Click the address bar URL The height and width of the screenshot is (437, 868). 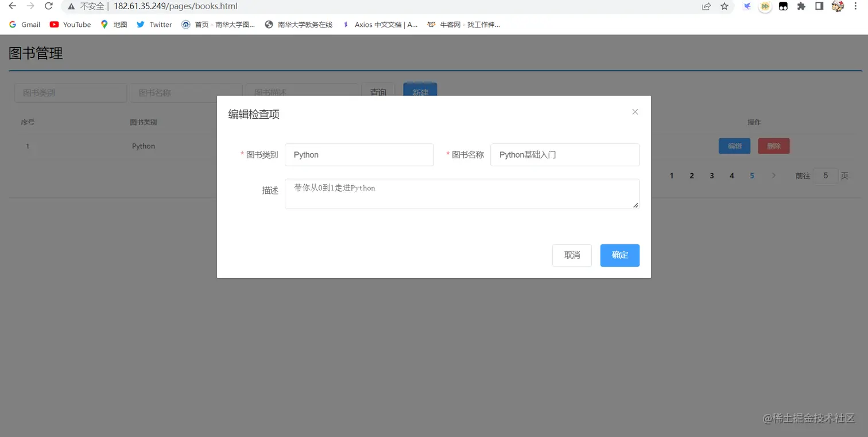pyautogui.click(x=175, y=6)
